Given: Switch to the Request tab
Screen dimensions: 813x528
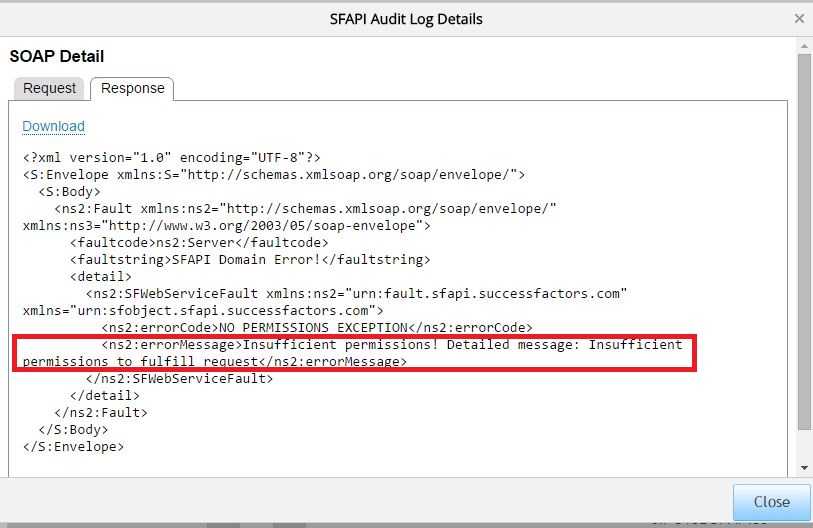Looking at the screenshot, I should click(49, 88).
